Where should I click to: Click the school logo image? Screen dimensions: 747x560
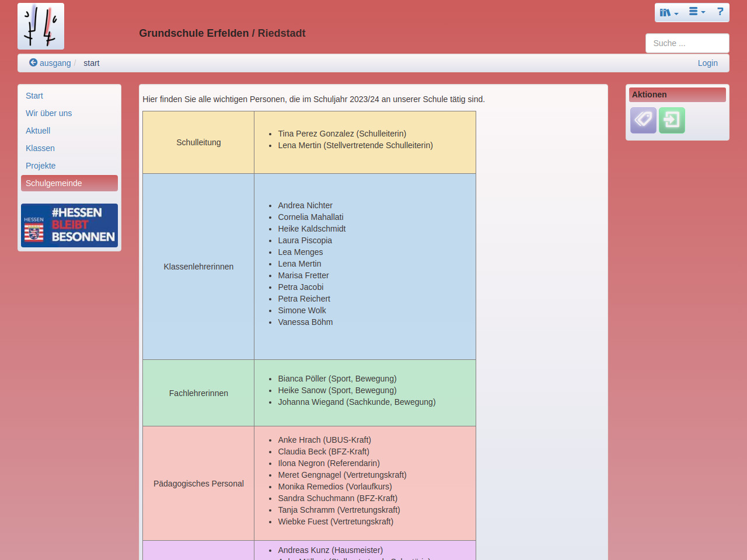(x=41, y=26)
